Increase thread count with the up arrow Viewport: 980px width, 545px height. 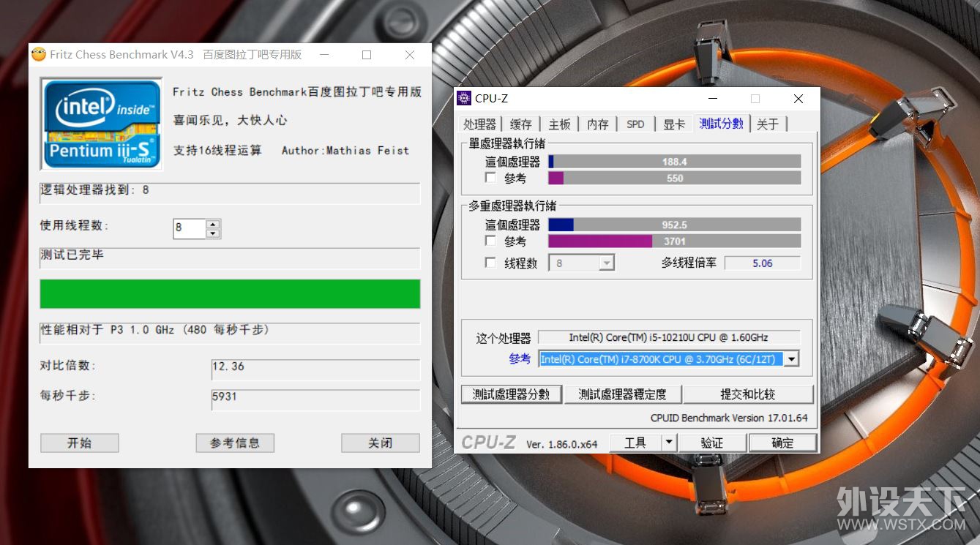coord(213,225)
